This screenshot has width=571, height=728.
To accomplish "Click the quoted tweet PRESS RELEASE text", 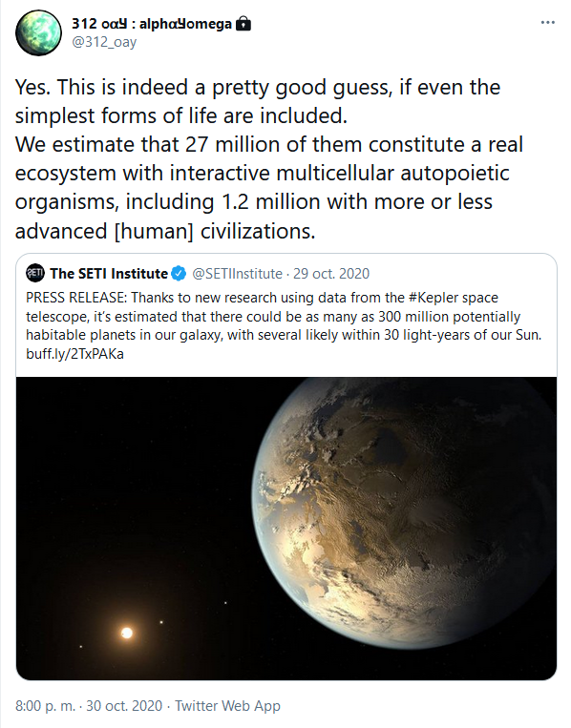I will [284, 325].
